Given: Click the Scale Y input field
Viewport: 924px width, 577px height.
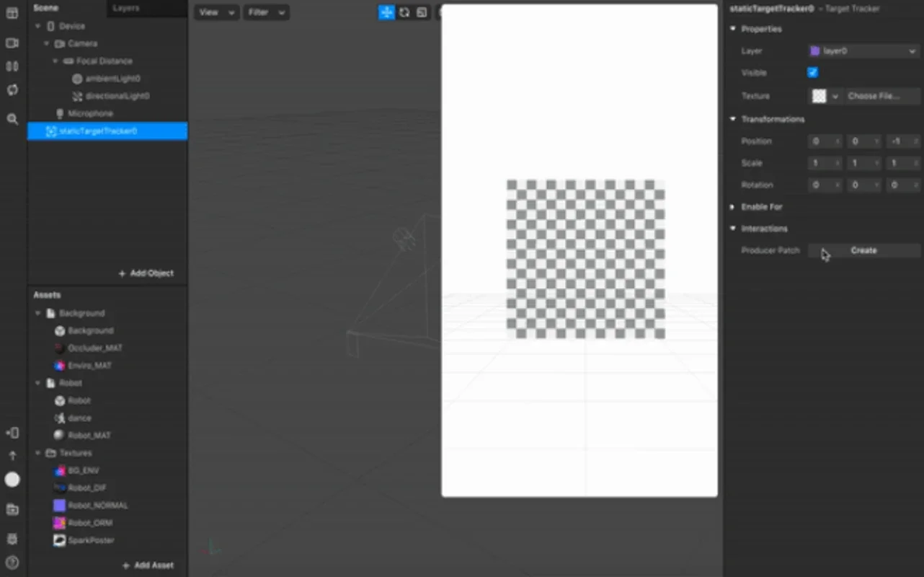Looking at the screenshot, I should click(863, 163).
